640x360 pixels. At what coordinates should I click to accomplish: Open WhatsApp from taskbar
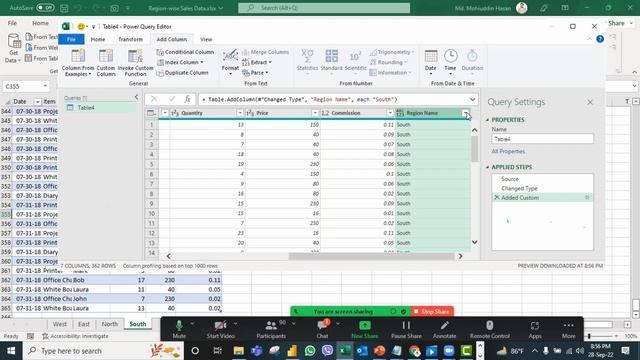310,351
